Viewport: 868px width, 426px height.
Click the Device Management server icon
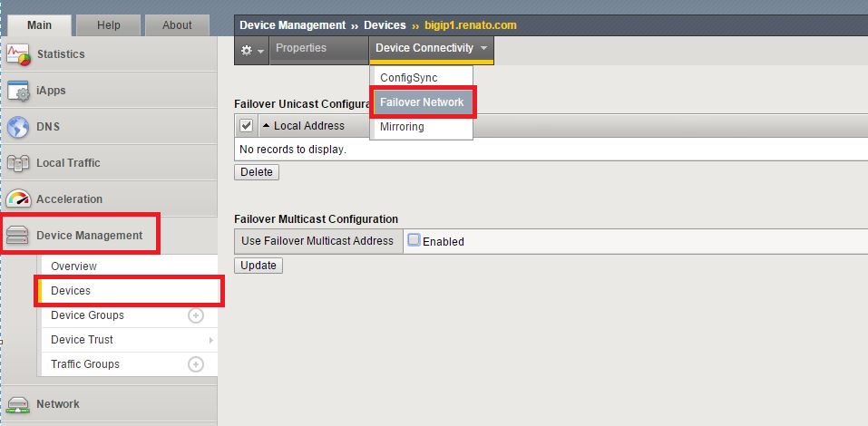18,236
